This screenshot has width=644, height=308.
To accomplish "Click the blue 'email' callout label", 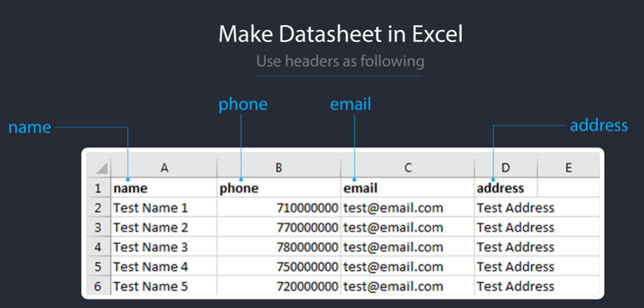I will (350, 104).
